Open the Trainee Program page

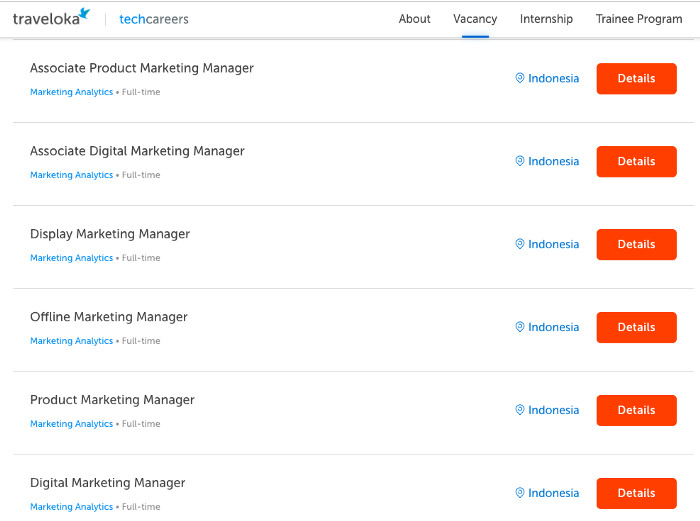point(639,19)
